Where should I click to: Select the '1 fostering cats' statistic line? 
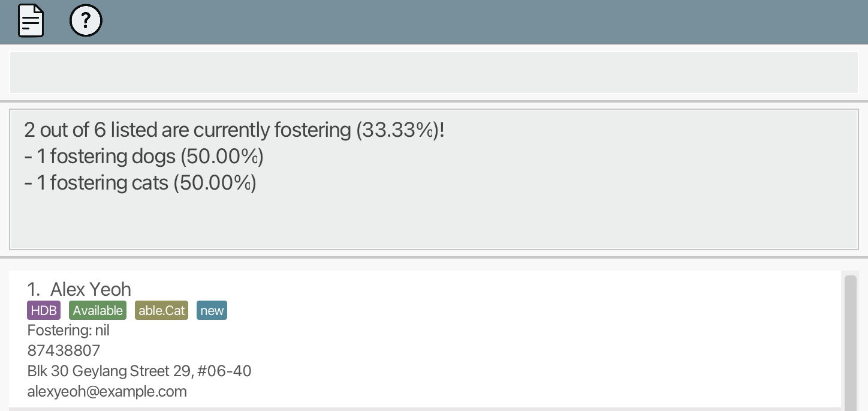click(140, 183)
